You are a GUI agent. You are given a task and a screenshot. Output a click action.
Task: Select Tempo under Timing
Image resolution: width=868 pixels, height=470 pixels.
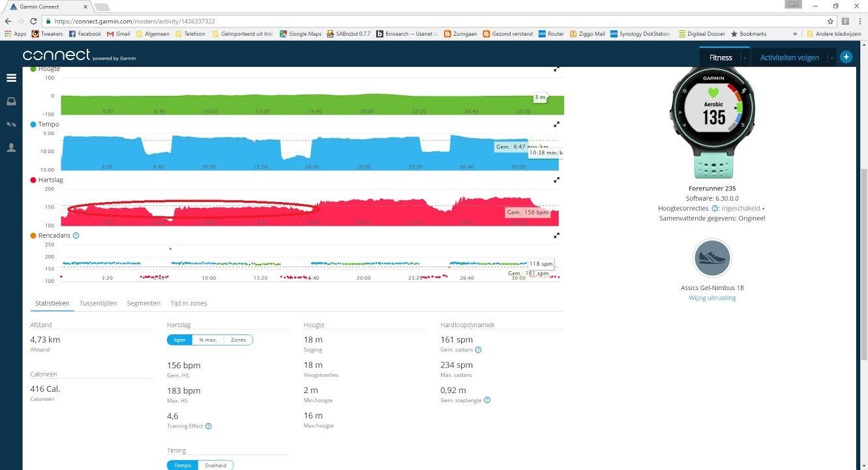coord(183,465)
